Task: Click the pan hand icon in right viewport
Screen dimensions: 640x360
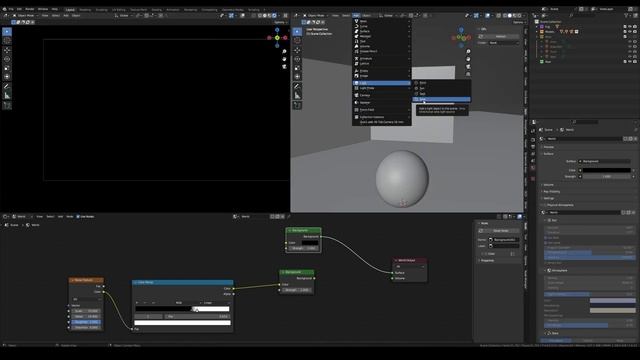Action: pyautogui.click(x=468, y=59)
